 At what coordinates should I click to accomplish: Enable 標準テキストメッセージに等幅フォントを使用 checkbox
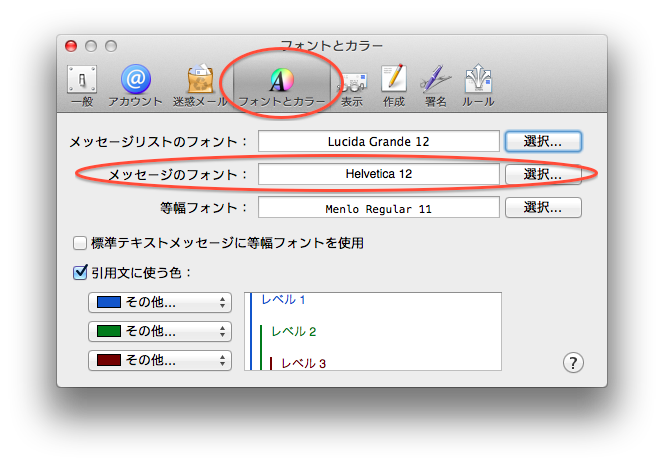80,242
